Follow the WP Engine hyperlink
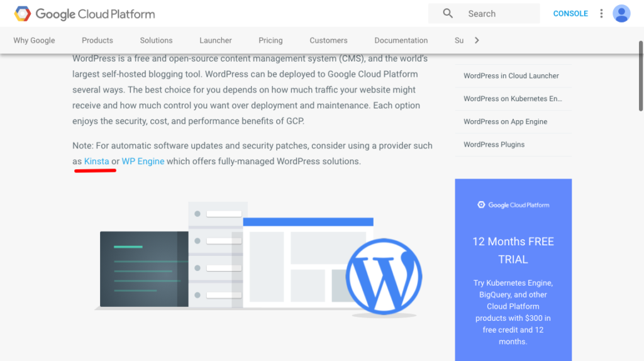Image resolution: width=644 pixels, height=361 pixels. pyautogui.click(x=143, y=162)
